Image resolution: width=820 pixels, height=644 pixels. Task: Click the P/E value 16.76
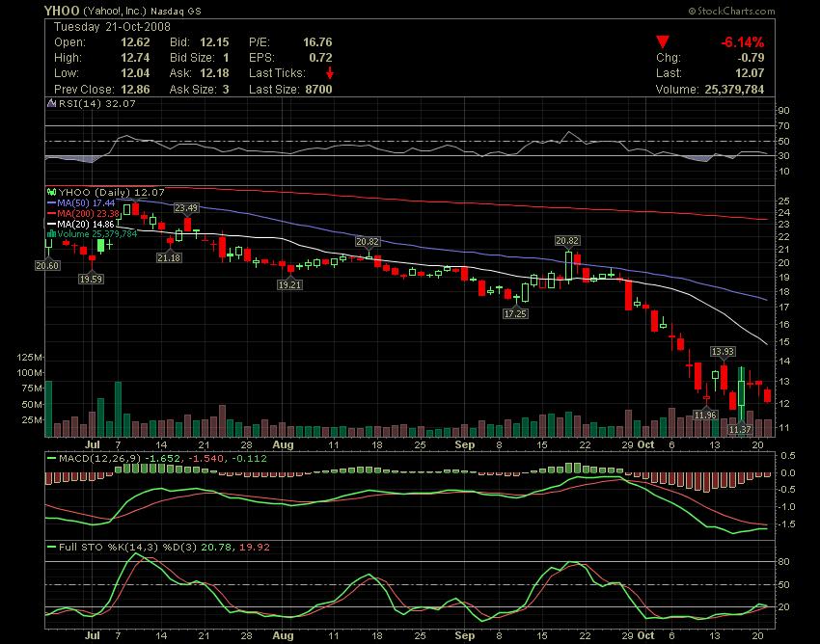point(317,42)
